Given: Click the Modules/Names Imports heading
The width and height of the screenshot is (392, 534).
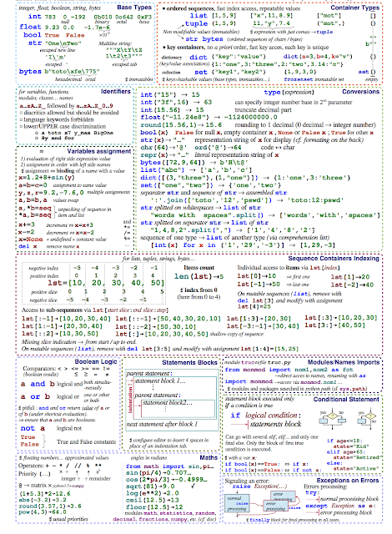Looking at the screenshot, I should click(x=344, y=362).
